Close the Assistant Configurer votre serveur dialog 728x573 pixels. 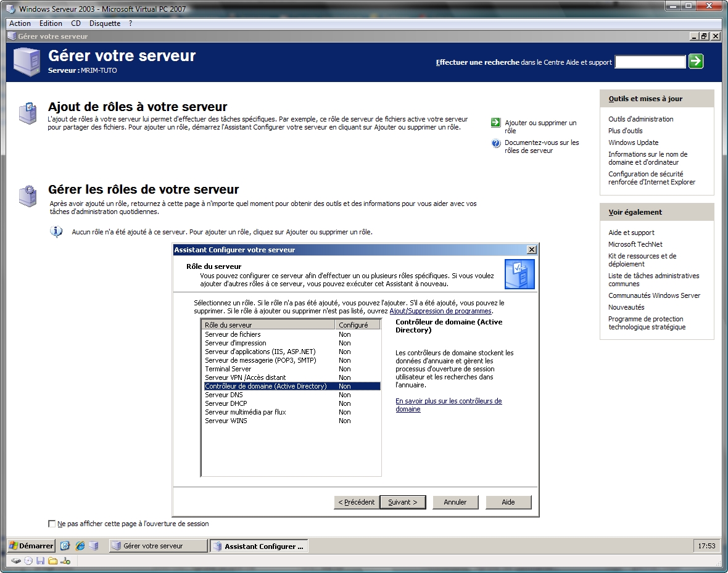(x=532, y=250)
